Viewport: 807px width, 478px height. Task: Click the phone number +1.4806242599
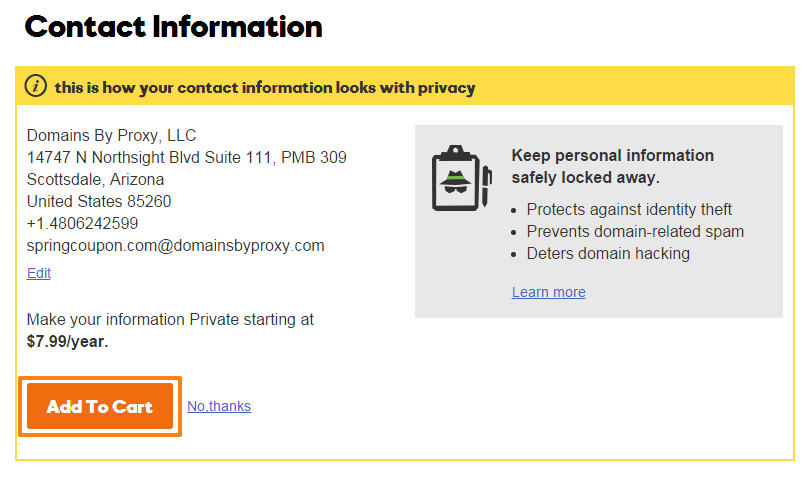pyautogui.click(x=82, y=223)
